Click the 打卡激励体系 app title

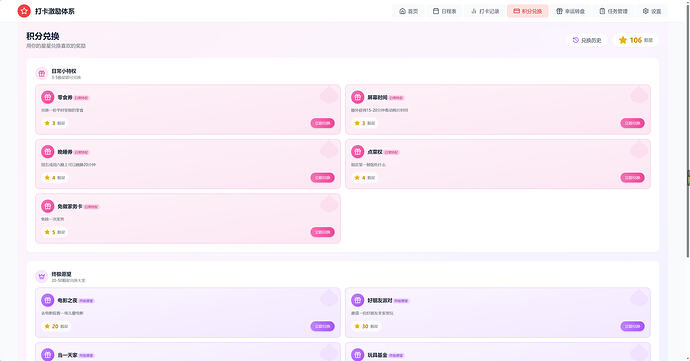tap(55, 11)
